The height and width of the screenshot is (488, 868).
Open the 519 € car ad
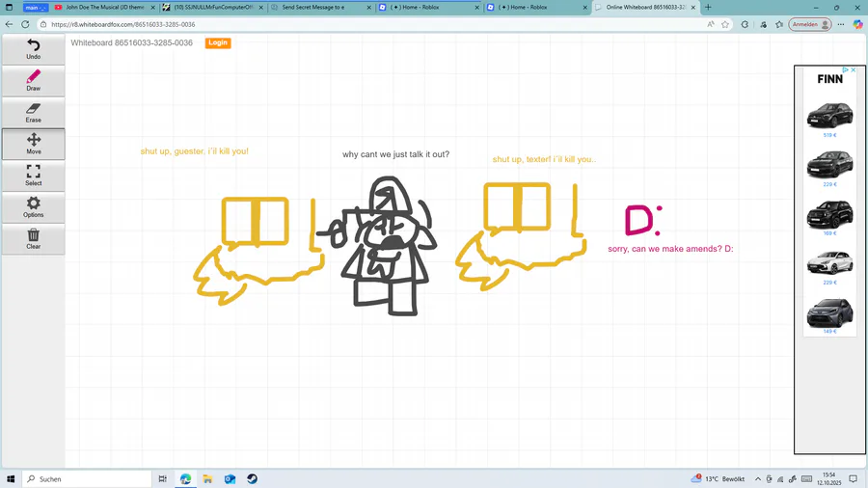[x=829, y=119]
